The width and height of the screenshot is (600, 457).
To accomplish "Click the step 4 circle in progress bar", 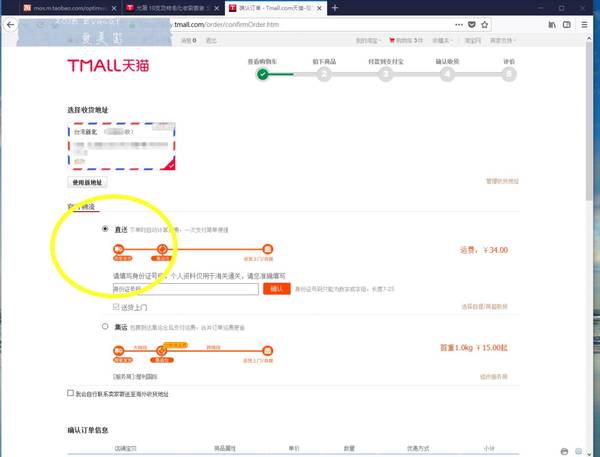I will [447, 74].
